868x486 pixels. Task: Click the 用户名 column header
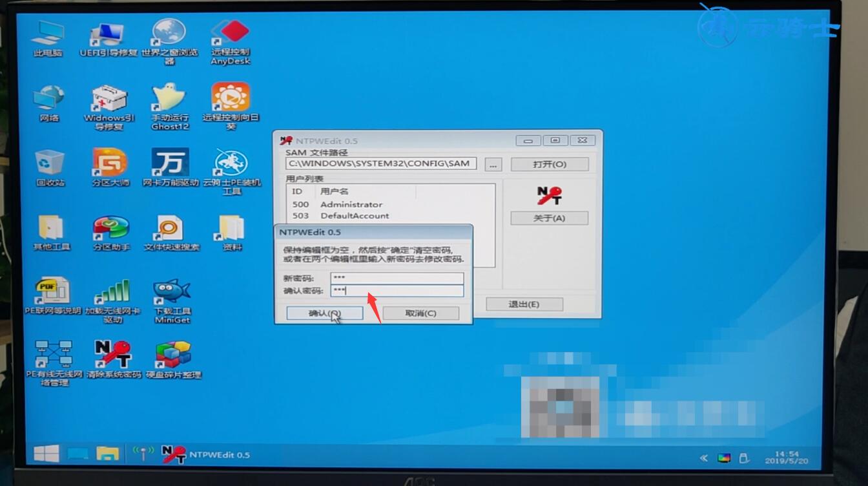366,191
